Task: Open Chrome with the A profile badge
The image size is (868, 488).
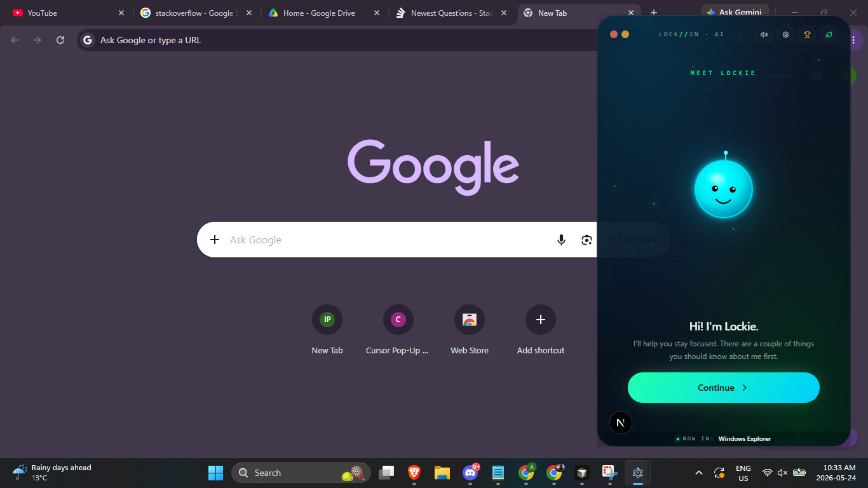Action: [x=526, y=473]
